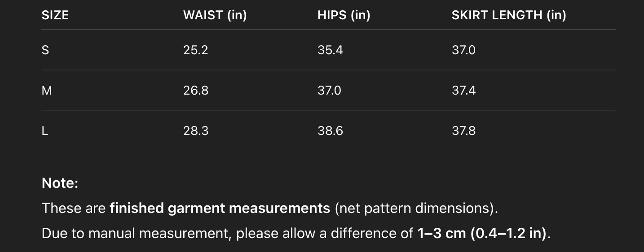Click the bold "finished garment measurements" text
The width and height of the screenshot is (644, 252).
220,208
